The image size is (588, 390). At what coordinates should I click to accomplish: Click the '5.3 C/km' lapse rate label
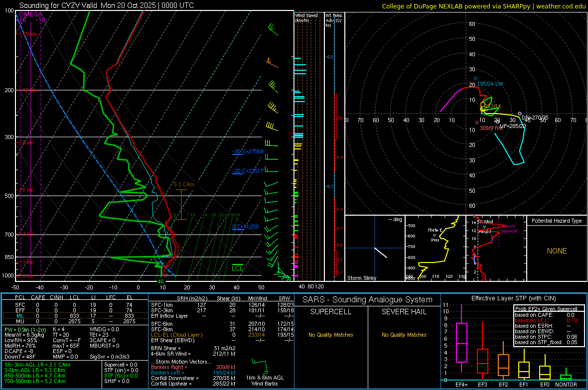click(x=184, y=184)
